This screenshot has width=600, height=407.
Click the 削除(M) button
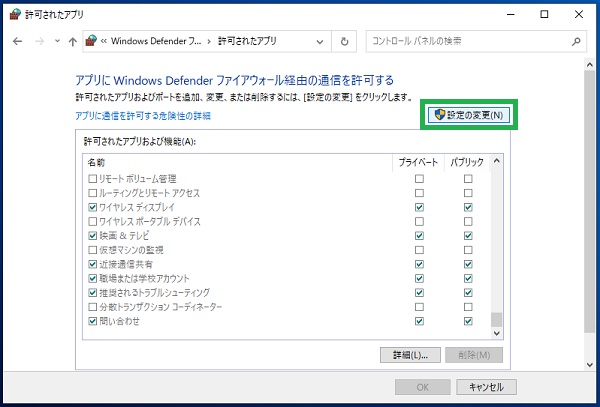tap(474, 355)
